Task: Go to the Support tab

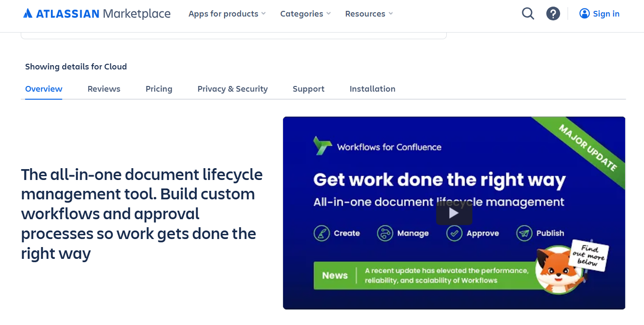Action: [309, 89]
